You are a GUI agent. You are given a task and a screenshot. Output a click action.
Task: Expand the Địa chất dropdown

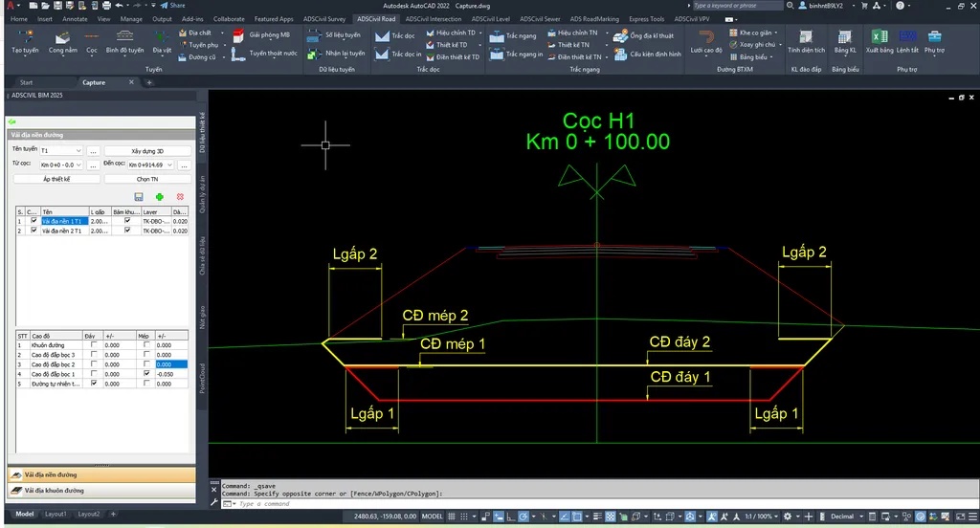[222, 33]
